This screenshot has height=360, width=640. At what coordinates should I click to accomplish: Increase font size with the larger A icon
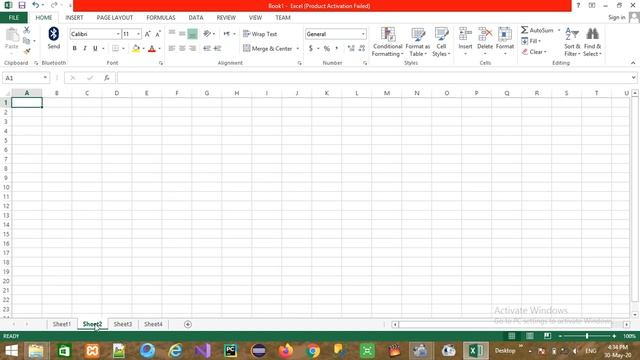pyautogui.click(x=147, y=34)
